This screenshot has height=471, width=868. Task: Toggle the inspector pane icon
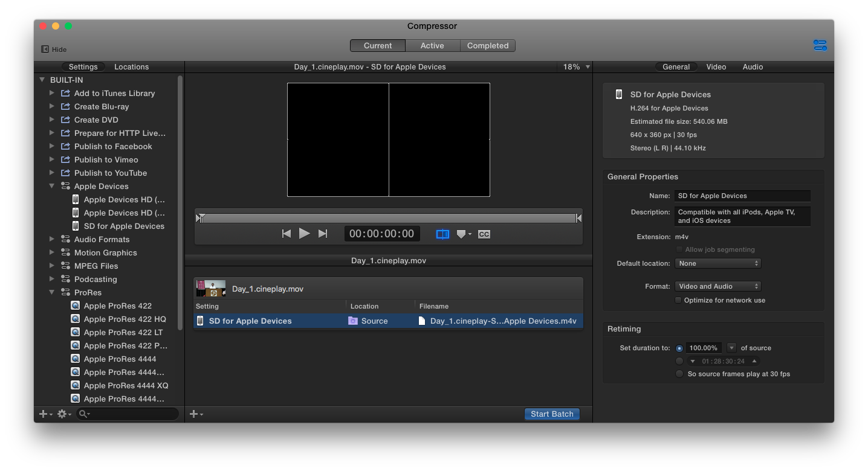pos(820,45)
